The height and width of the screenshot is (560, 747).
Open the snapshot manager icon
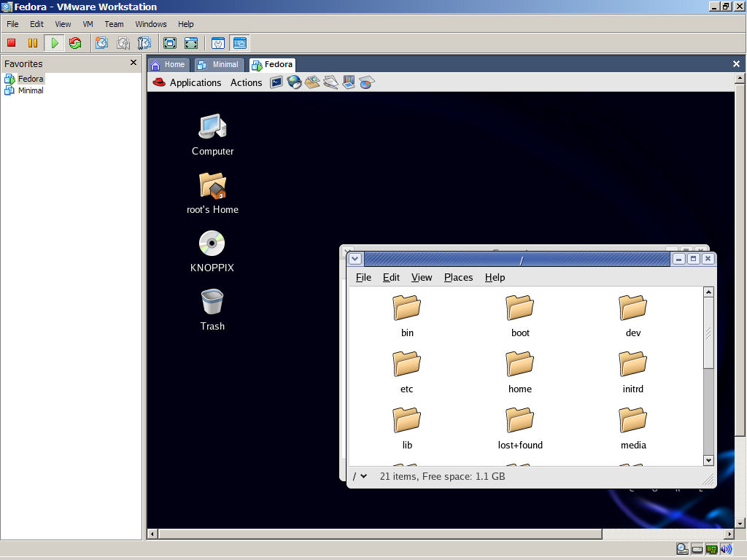[x=144, y=43]
